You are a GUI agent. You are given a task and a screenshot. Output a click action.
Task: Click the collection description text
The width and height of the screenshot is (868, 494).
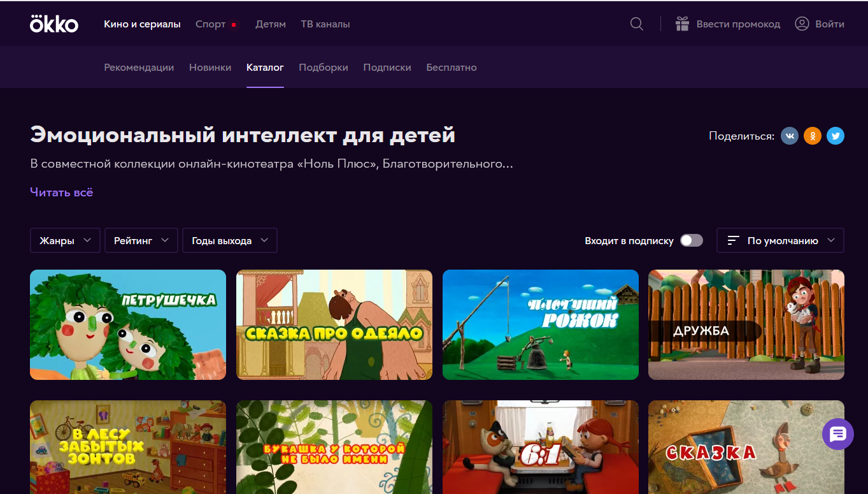pos(271,164)
